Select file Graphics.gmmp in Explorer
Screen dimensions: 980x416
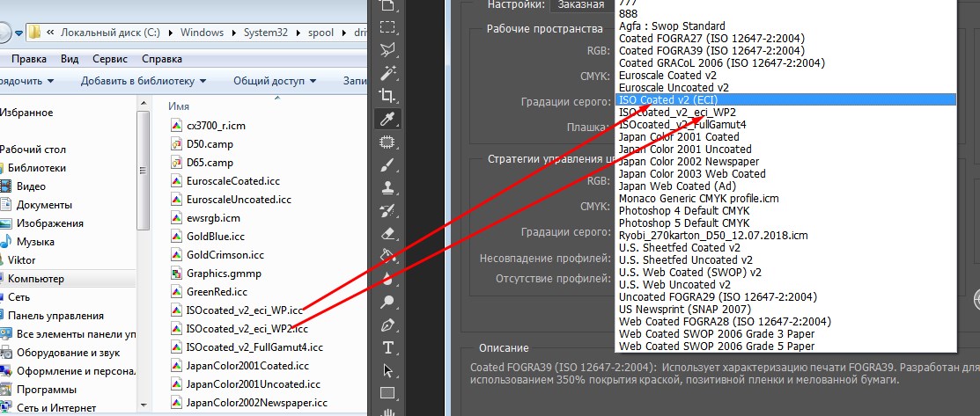[x=224, y=274]
